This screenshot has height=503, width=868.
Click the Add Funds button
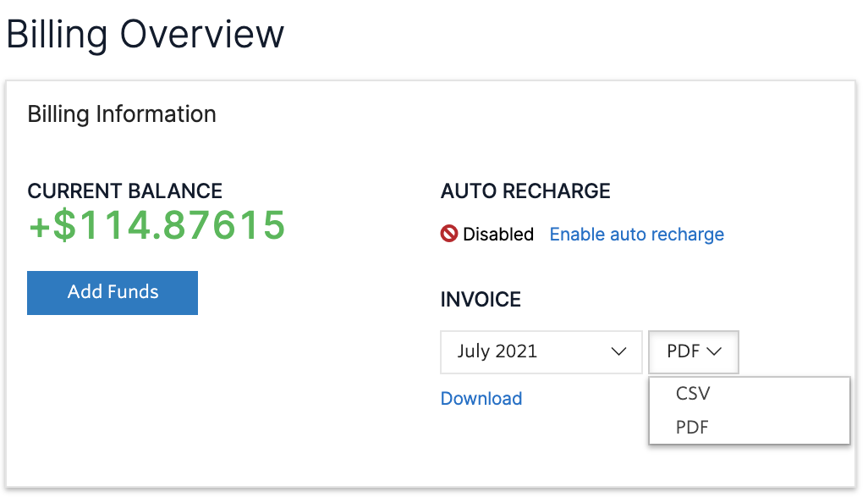(x=113, y=292)
